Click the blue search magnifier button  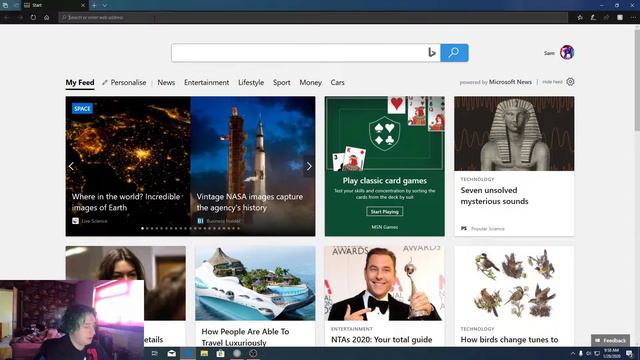(x=454, y=53)
